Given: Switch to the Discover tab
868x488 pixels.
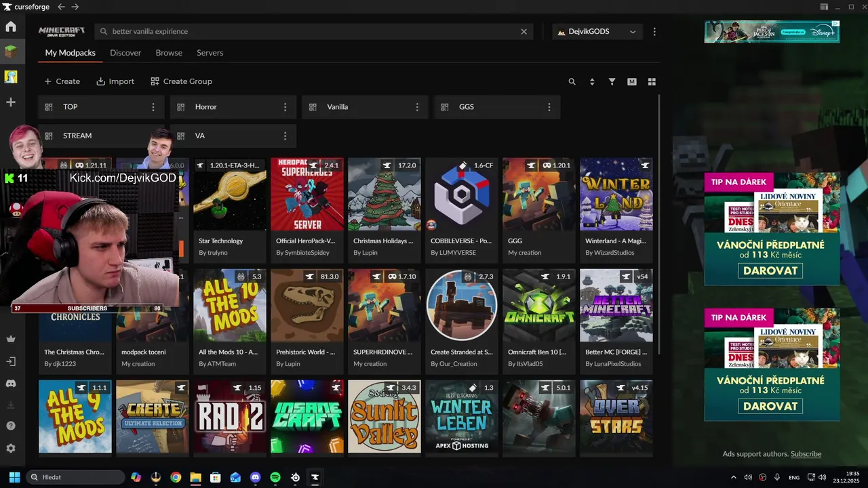Looking at the screenshot, I should [125, 53].
